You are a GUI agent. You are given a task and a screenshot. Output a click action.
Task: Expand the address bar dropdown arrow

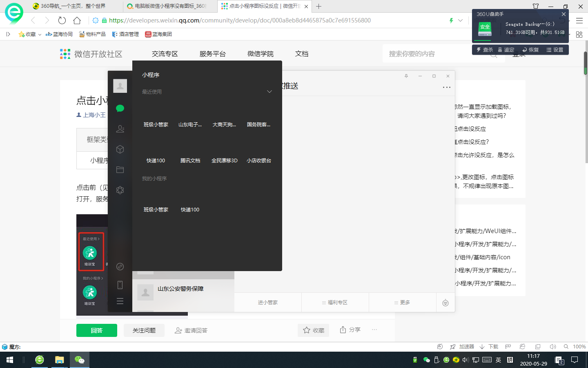461,20
